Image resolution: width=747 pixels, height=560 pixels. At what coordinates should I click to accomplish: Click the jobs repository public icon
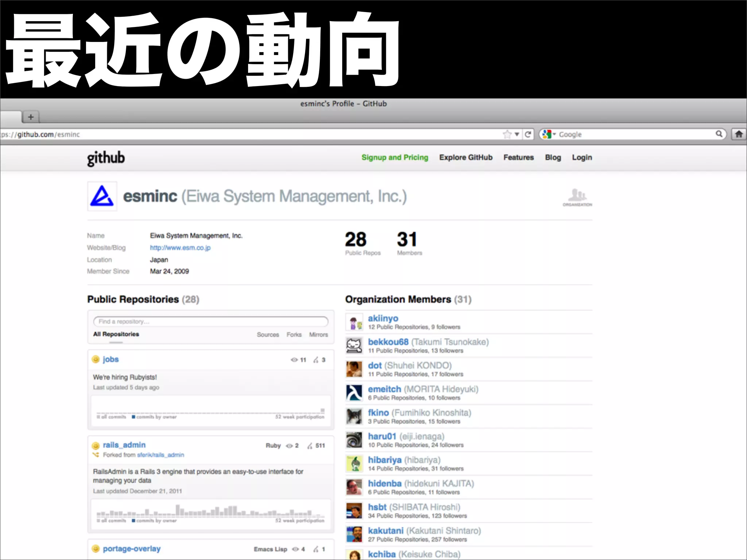(96, 359)
